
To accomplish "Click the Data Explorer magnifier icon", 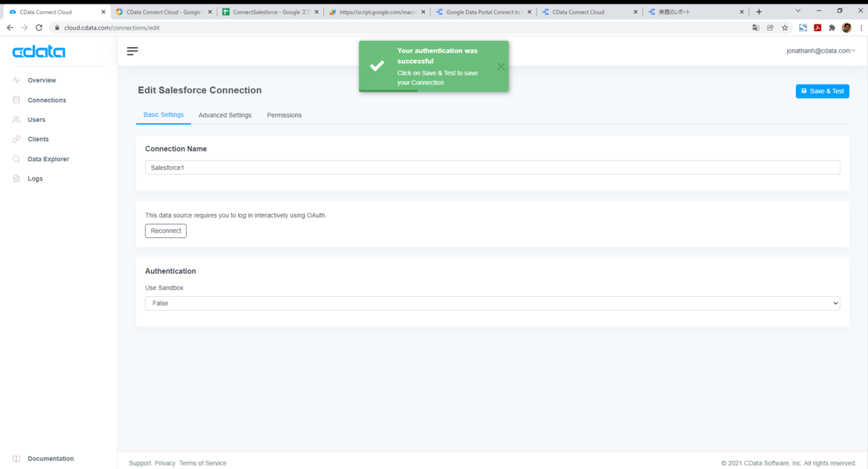I will pos(17,159).
